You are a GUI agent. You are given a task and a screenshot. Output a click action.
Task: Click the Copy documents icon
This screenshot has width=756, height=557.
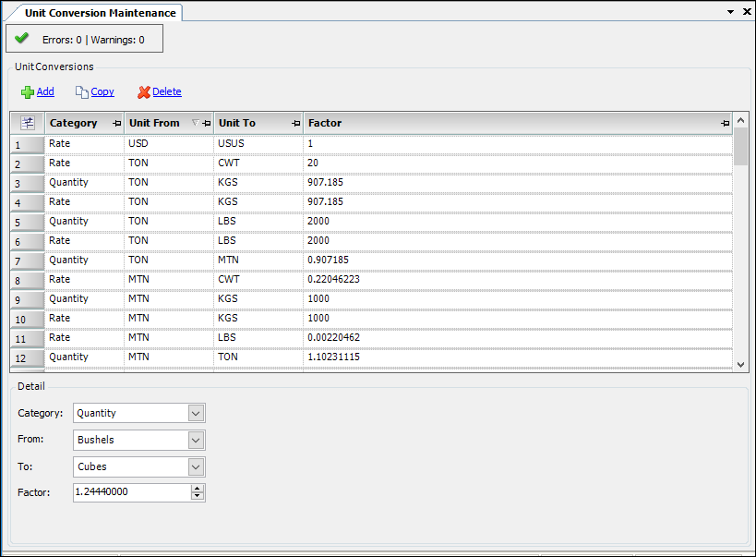pos(81,91)
